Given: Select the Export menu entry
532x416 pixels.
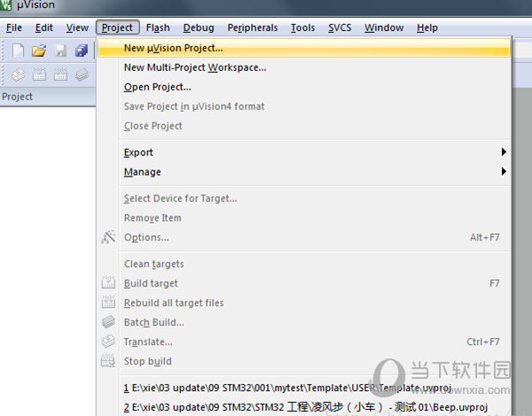Looking at the screenshot, I should tap(303, 153).
